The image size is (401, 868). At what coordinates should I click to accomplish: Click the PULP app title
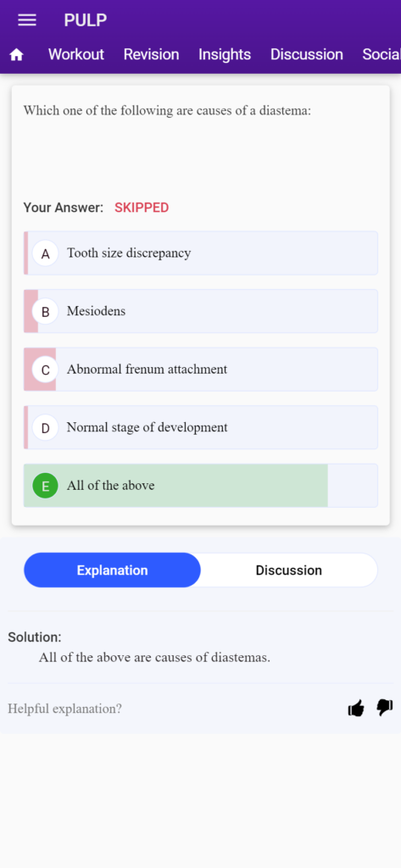86,20
